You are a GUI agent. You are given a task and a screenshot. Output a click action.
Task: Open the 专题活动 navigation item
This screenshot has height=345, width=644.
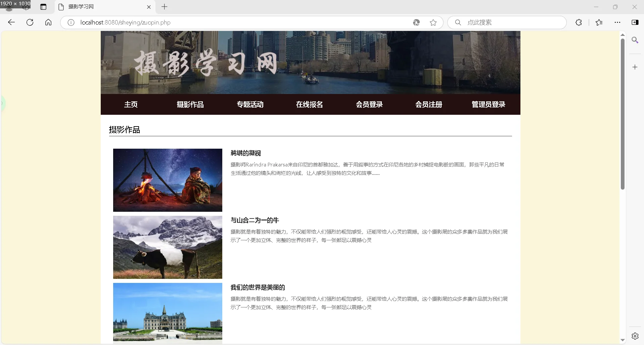point(250,104)
